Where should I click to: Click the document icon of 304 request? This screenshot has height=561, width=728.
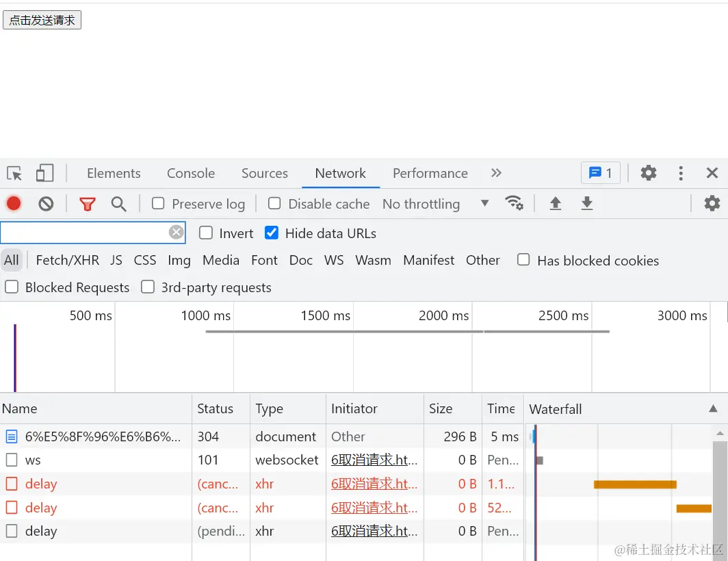[12, 436]
